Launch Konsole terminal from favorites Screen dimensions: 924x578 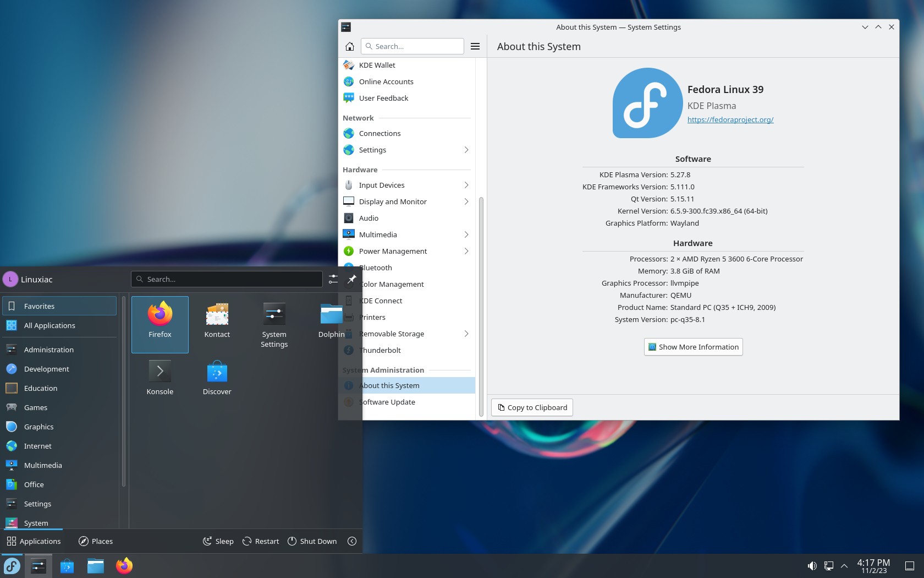click(x=160, y=379)
